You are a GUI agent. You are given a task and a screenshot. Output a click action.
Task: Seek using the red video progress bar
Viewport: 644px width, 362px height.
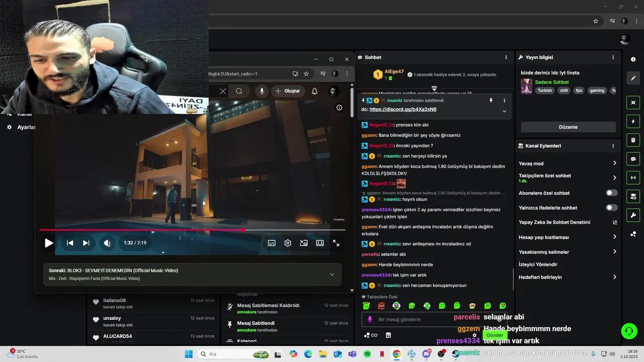click(192, 230)
